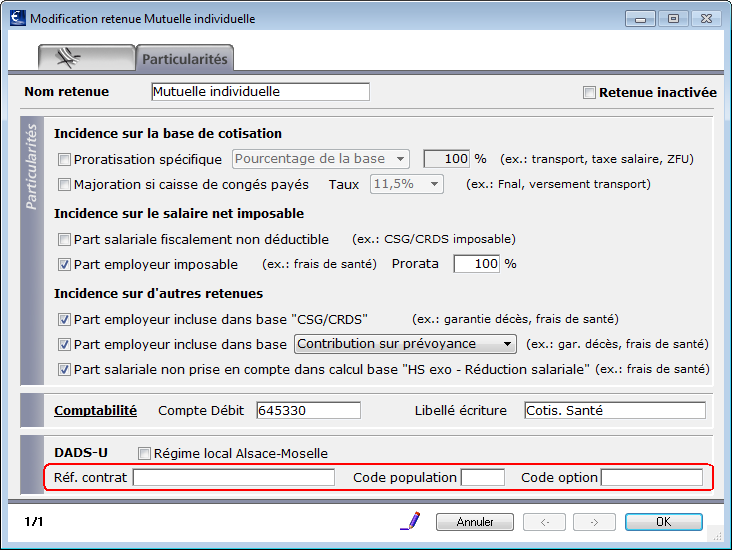Image resolution: width=732 pixels, height=550 pixels.
Task: Uncheck Part salariale non prise en compte
Action: [x=64, y=370]
